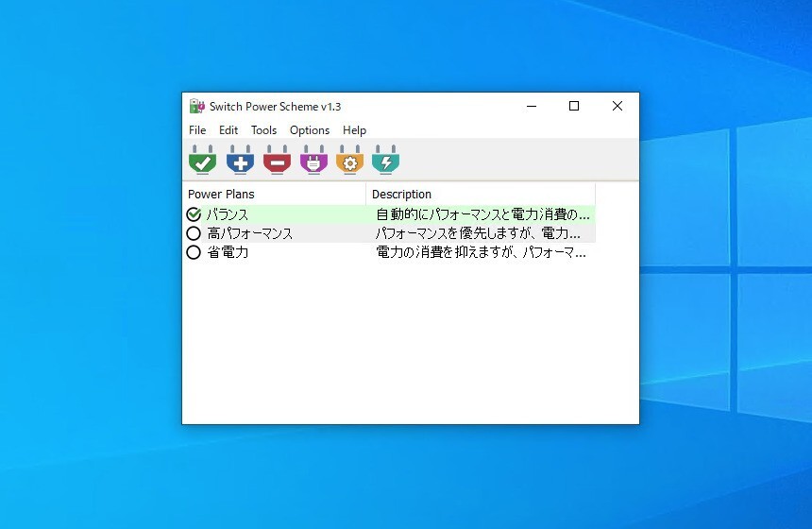Viewport: 812px width, 529px height.
Task: Open the File menu
Action: pyautogui.click(x=197, y=130)
